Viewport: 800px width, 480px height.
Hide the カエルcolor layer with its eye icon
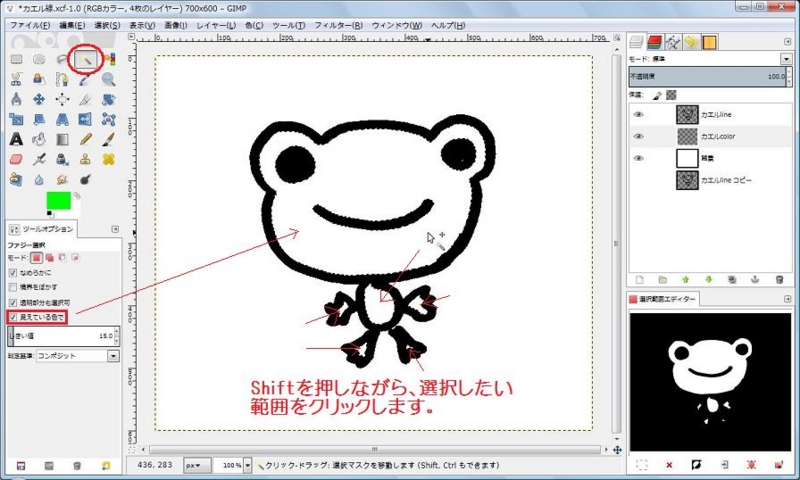[x=638, y=137]
